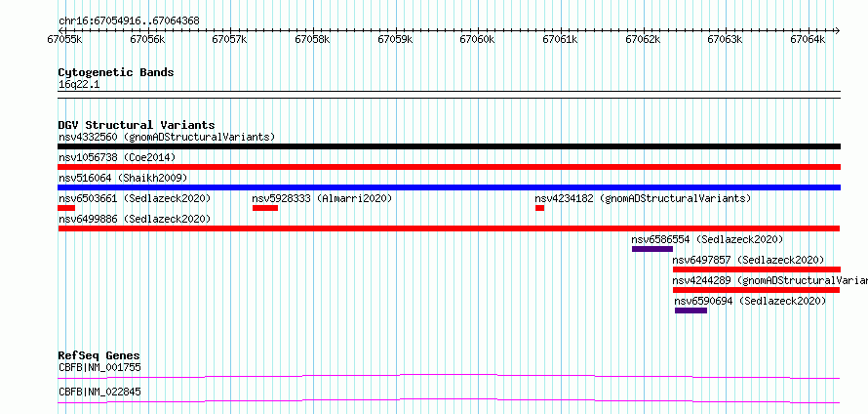This screenshot has height=414, width=868.
Task: Click the red nsv6497857 variant bar
Action: pos(757,269)
